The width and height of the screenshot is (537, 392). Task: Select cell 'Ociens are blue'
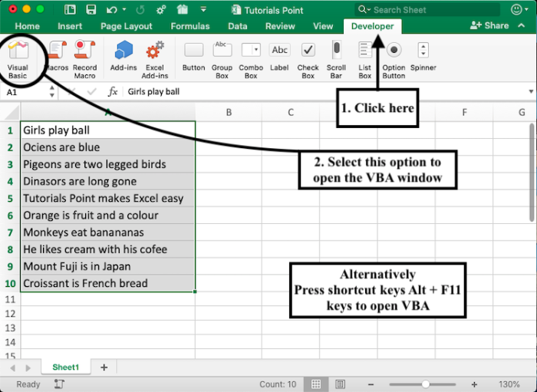tap(108, 147)
